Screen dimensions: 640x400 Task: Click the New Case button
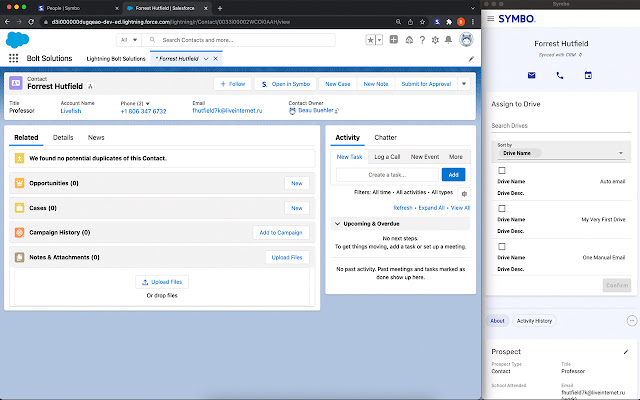coord(338,84)
